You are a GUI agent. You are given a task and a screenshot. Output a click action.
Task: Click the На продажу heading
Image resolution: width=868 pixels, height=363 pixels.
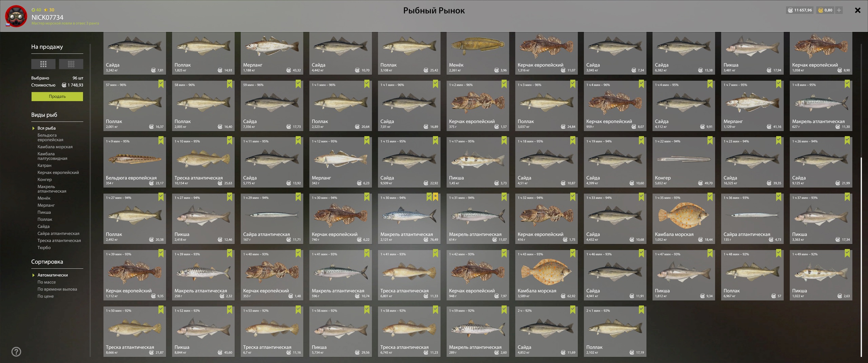coord(47,47)
